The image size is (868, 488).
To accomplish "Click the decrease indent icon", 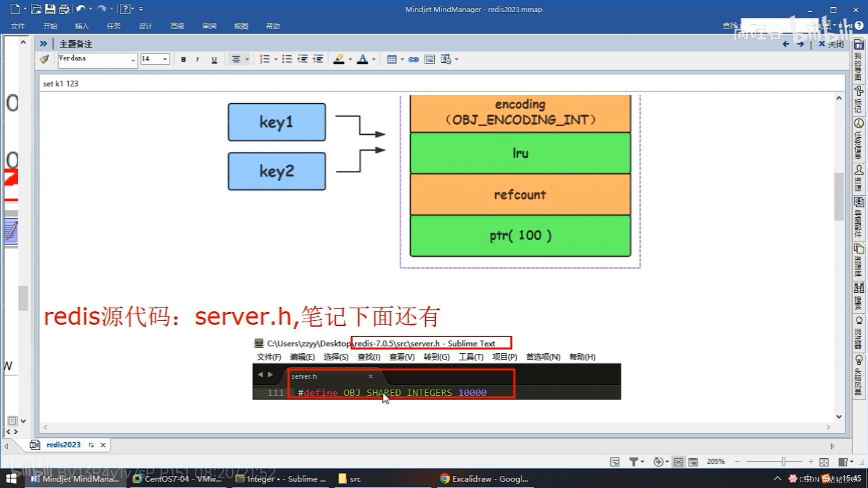I will pos(302,59).
